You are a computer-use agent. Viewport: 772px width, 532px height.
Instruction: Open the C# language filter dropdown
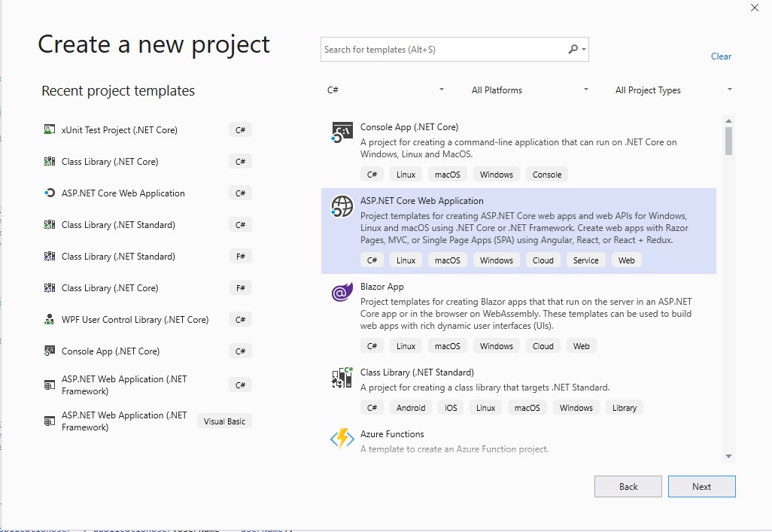point(385,90)
